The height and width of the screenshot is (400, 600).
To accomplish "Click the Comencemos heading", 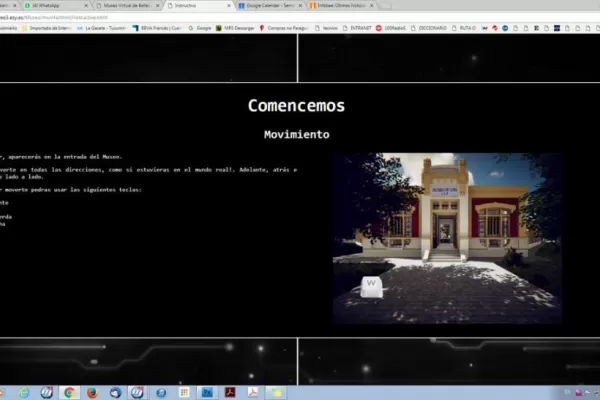I will point(296,106).
